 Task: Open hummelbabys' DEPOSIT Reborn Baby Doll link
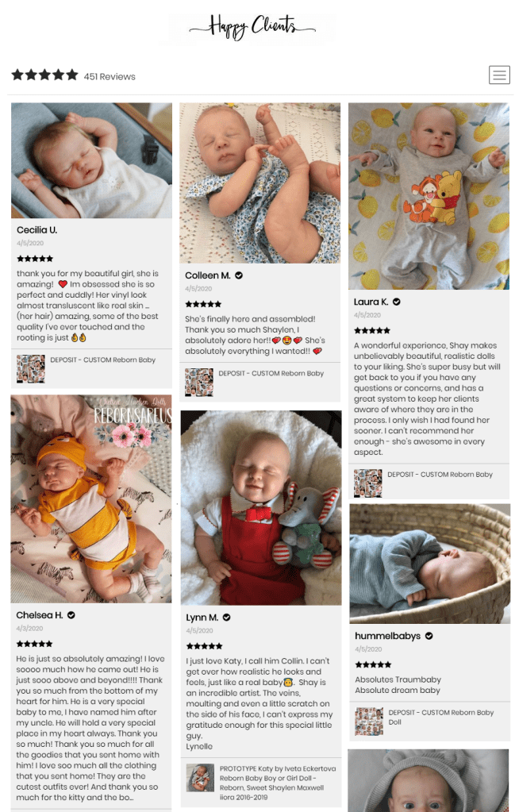(441, 718)
